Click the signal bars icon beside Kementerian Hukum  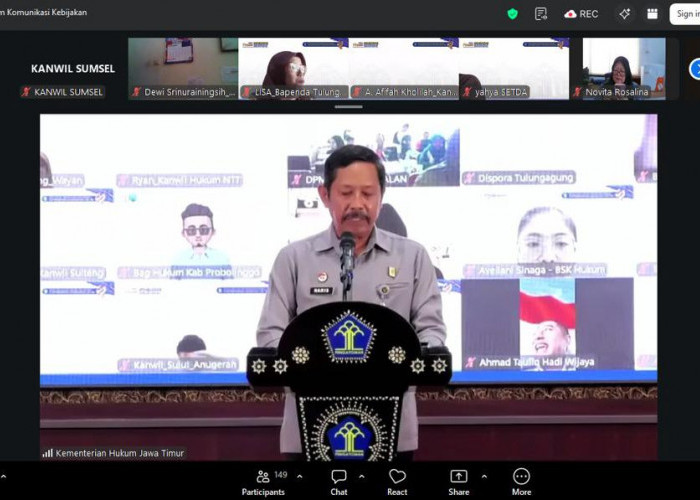[x=47, y=453]
